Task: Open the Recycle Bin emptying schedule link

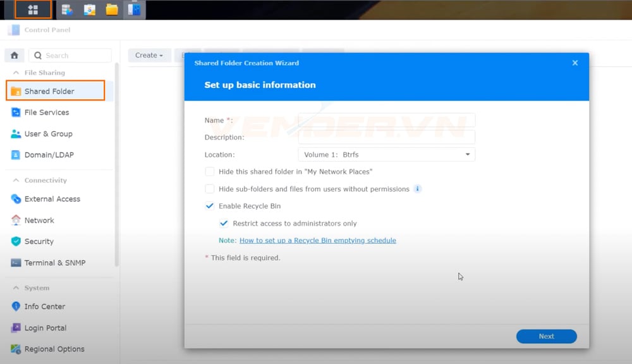Action: tap(317, 240)
